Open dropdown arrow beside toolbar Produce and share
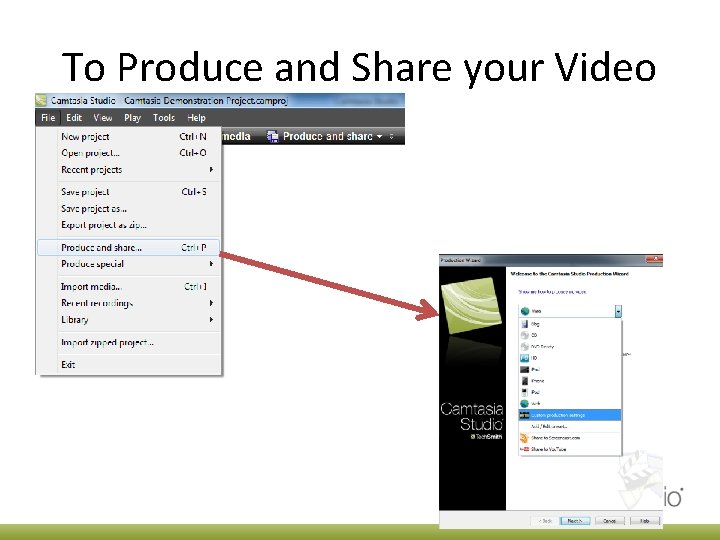 coord(379,136)
